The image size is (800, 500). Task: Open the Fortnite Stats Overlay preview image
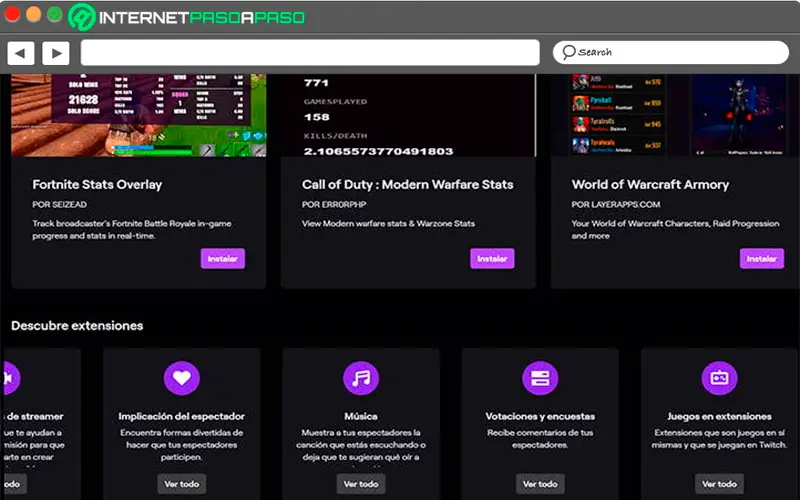coord(138,115)
